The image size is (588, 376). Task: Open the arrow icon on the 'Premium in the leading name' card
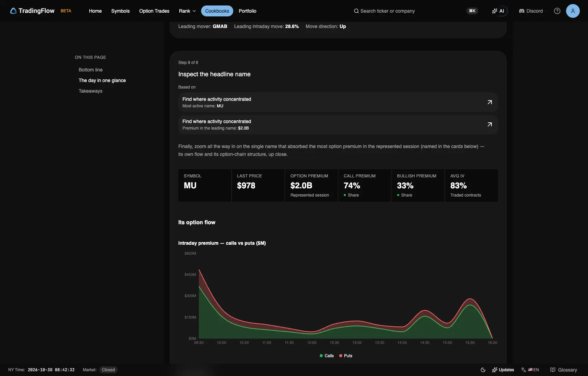point(490,124)
